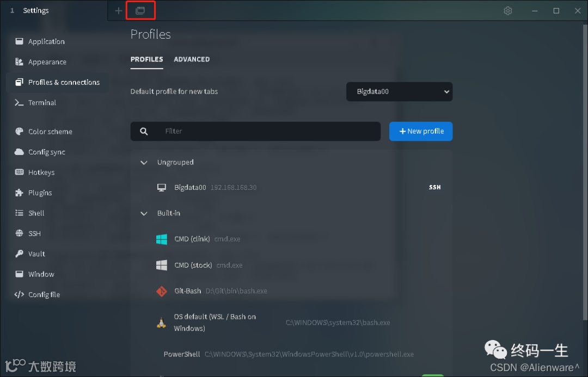Go to Profiles & connections section
This screenshot has width=588, height=377.
(x=57, y=82)
